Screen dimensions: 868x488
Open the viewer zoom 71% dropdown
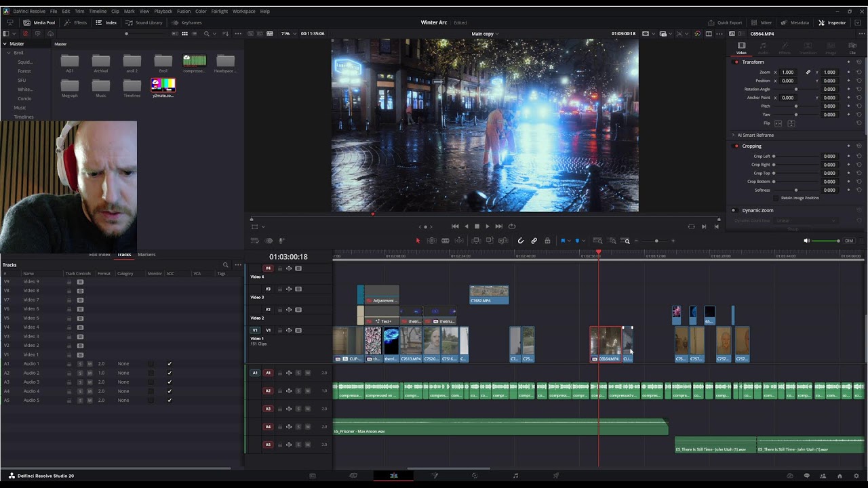click(289, 33)
